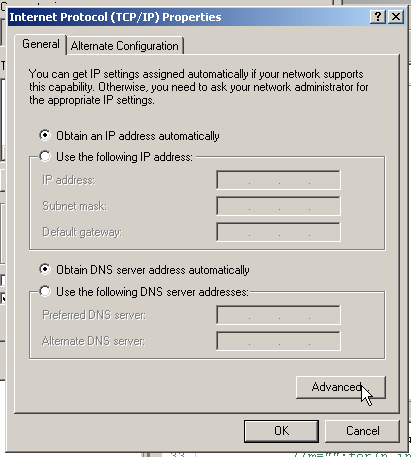Close the TCP/IP Properties window

click(396, 17)
